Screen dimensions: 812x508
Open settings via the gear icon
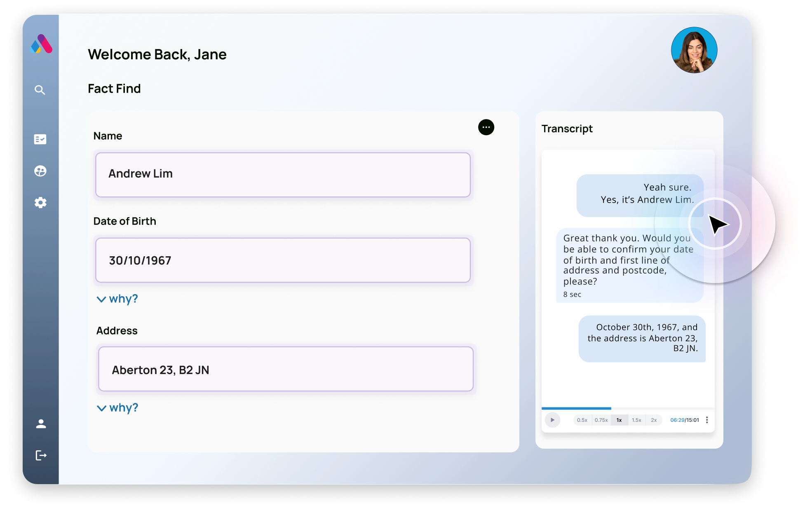click(40, 202)
